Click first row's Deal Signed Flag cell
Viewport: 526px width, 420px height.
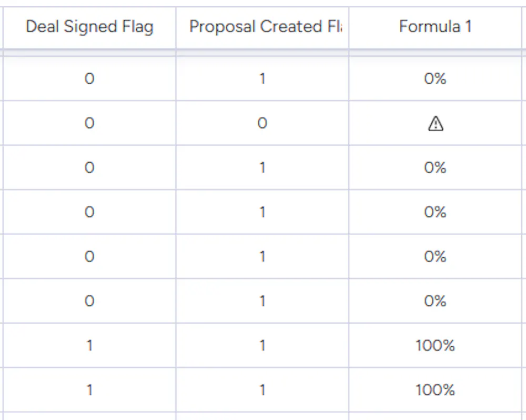tap(89, 79)
